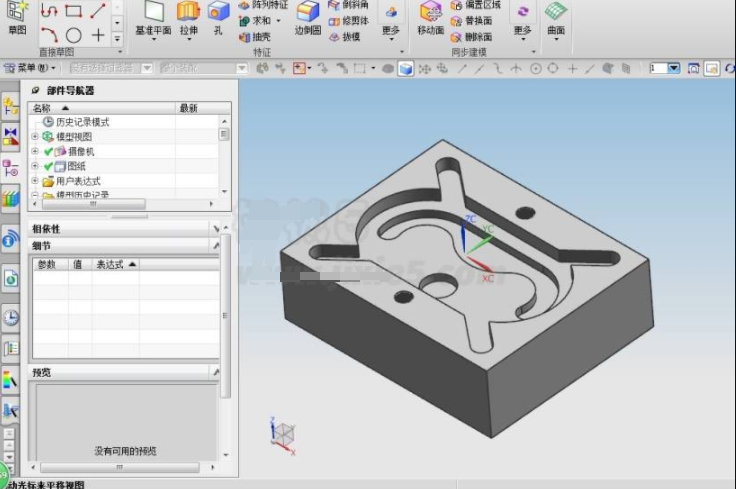Toggle the 摄像机 checkmark in navigator
This screenshot has width=736, height=489.
[x=48, y=152]
